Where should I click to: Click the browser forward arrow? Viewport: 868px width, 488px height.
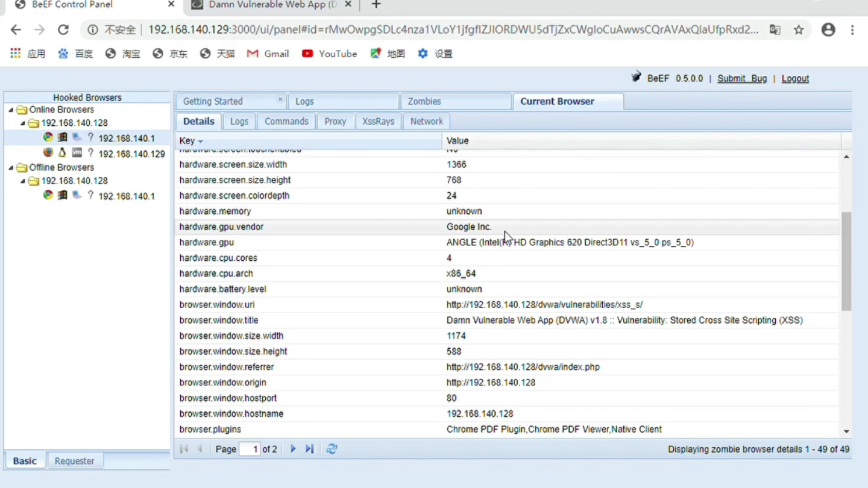[x=39, y=30]
